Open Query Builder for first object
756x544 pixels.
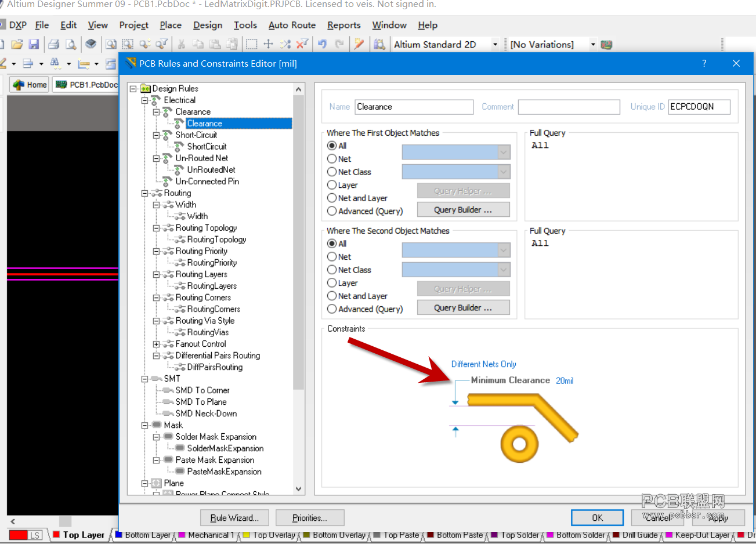tap(463, 210)
